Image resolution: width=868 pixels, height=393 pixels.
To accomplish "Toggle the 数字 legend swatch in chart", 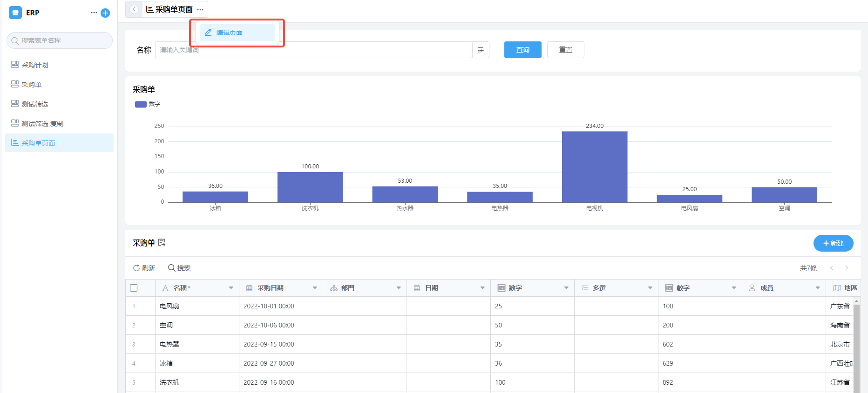I will (x=141, y=104).
